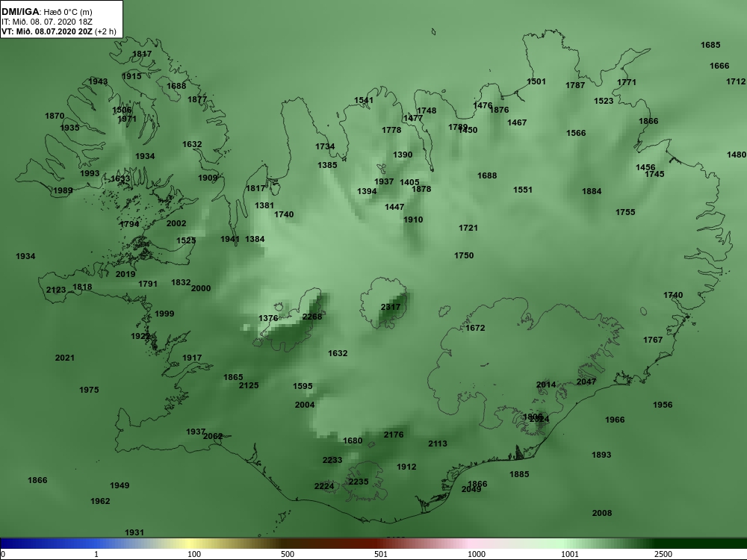Select the 1755 value label

pyautogui.click(x=625, y=212)
